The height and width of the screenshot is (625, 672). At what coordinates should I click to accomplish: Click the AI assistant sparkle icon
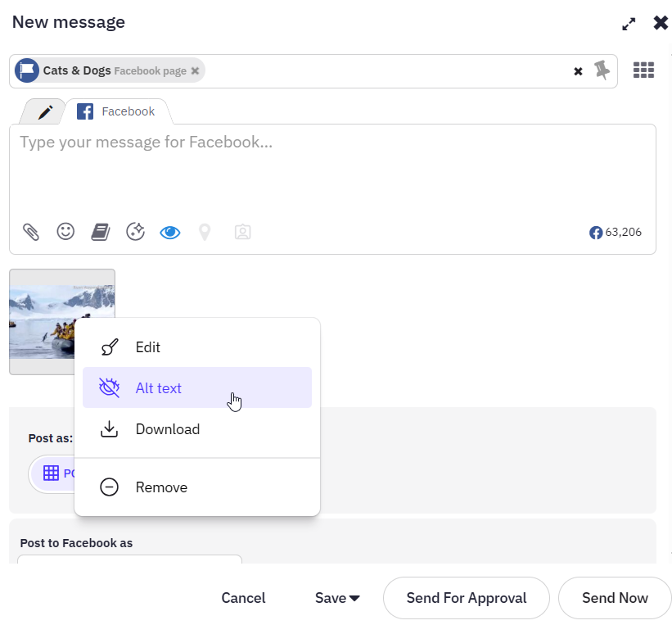(x=135, y=232)
